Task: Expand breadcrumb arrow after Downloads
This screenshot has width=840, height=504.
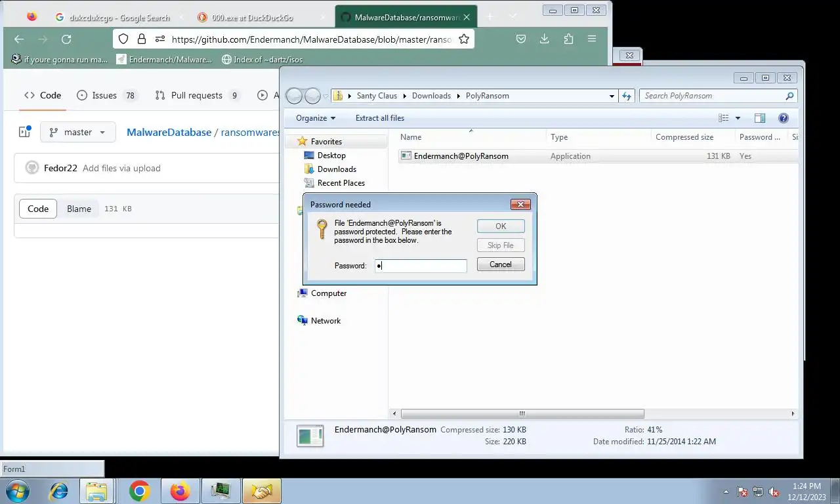Action: [x=458, y=96]
